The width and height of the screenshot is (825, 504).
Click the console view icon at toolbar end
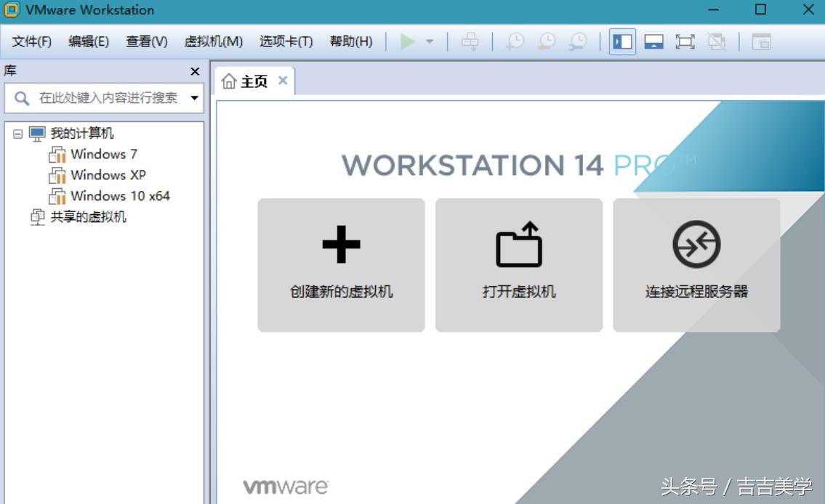[x=761, y=41]
